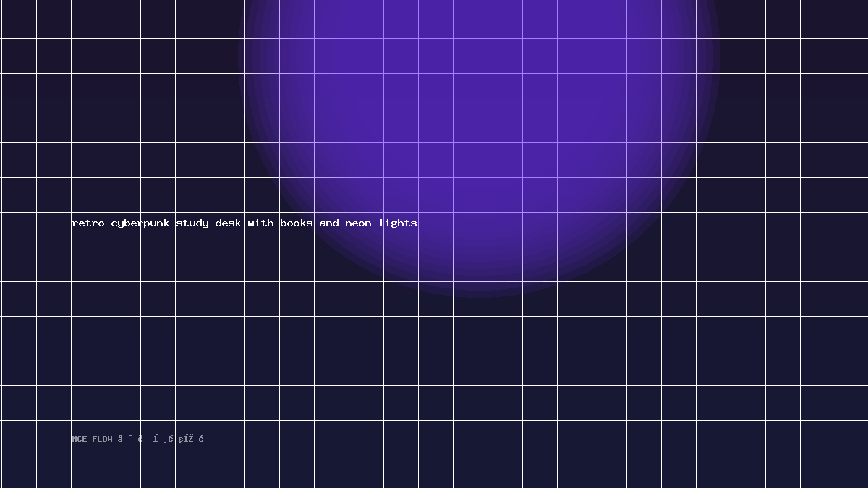Select the word "desk" in the caption
This screenshot has width=868, height=488.
point(228,223)
